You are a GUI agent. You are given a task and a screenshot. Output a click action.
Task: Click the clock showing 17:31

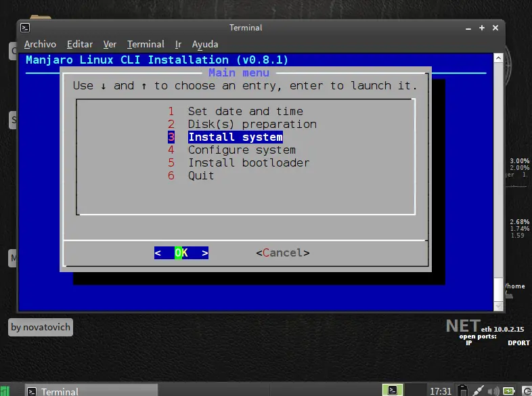[x=441, y=391]
